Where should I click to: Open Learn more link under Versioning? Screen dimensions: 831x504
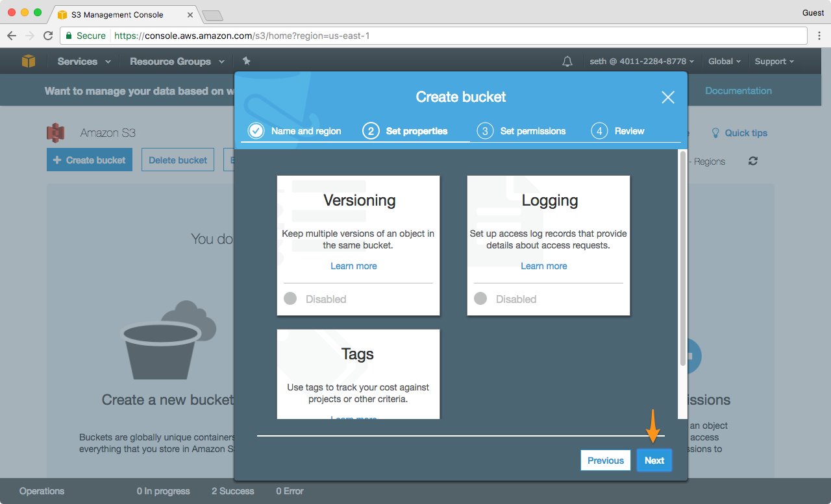click(x=353, y=266)
